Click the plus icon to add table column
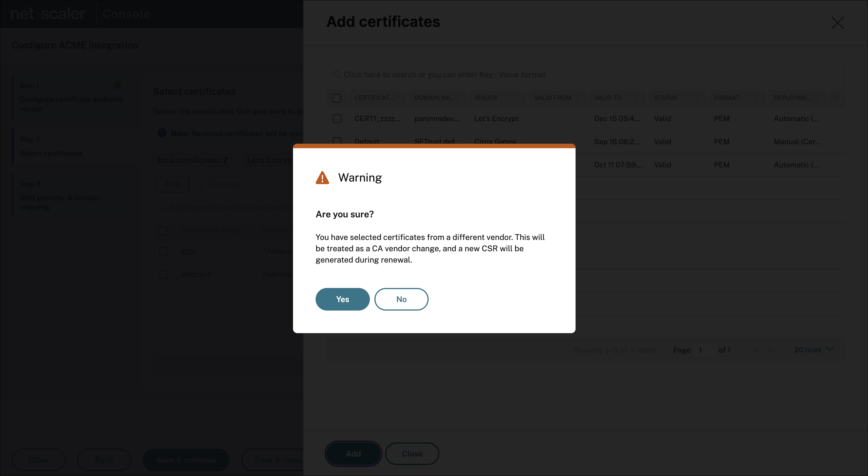 pos(836,98)
